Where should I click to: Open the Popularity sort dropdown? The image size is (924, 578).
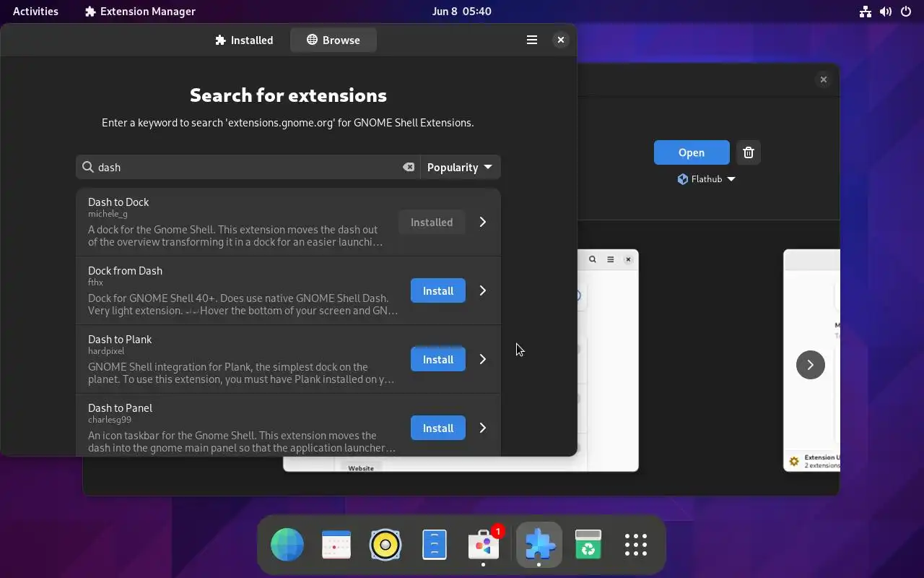(460, 167)
